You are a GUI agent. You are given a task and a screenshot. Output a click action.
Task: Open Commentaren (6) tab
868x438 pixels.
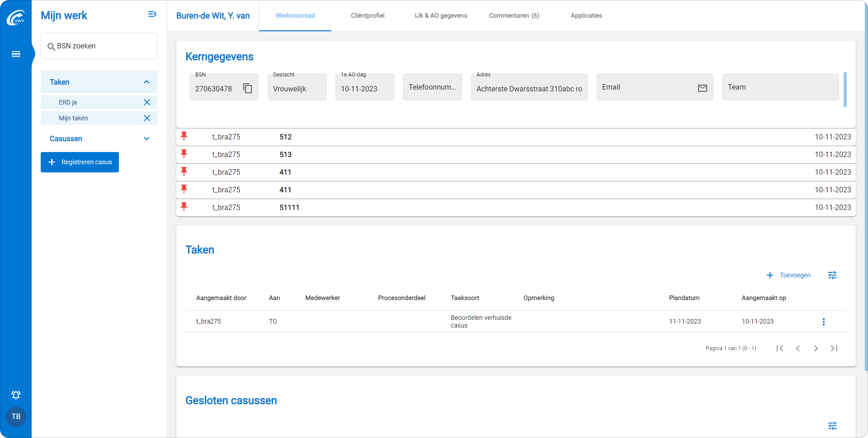pos(514,15)
